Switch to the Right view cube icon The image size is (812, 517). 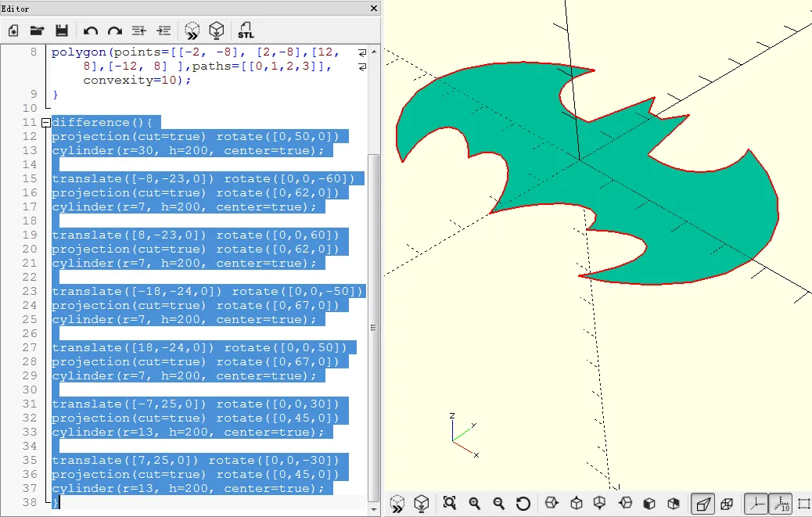(x=552, y=502)
